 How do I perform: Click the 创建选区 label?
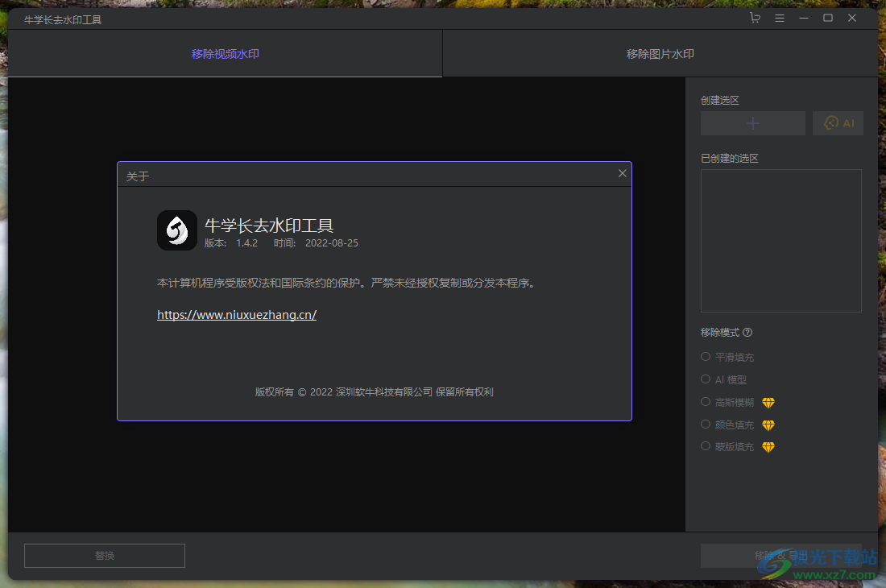[720, 101]
